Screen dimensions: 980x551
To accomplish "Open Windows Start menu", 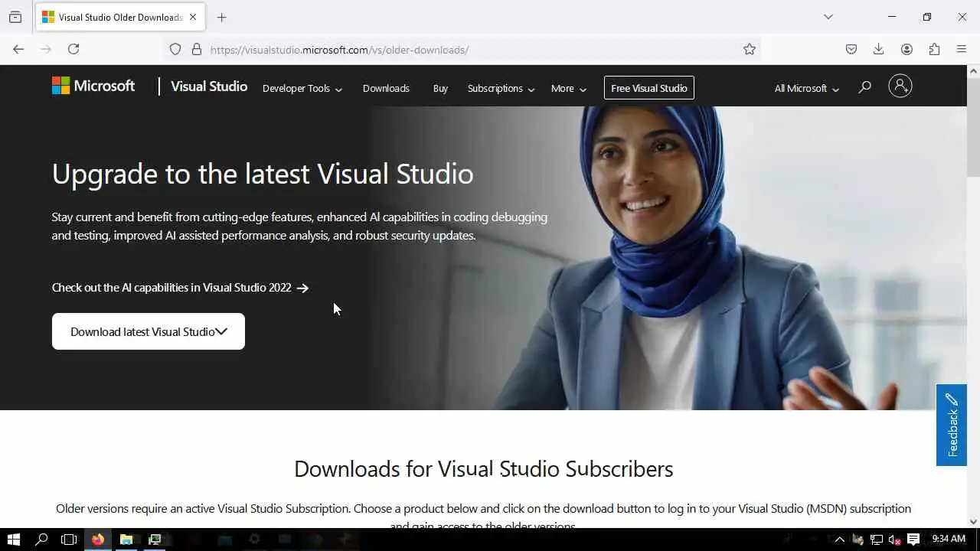I will pyautogui.click(x=14, y=540).
